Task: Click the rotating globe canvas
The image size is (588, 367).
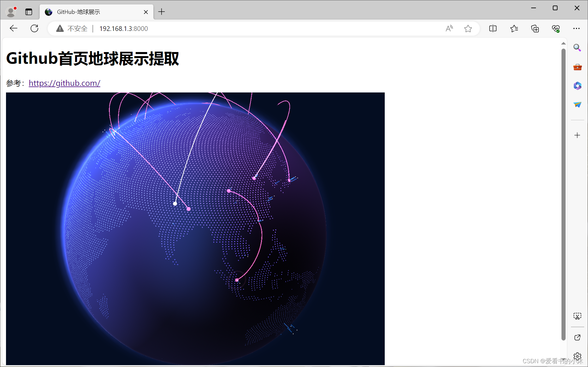Action: click(195, 229)
